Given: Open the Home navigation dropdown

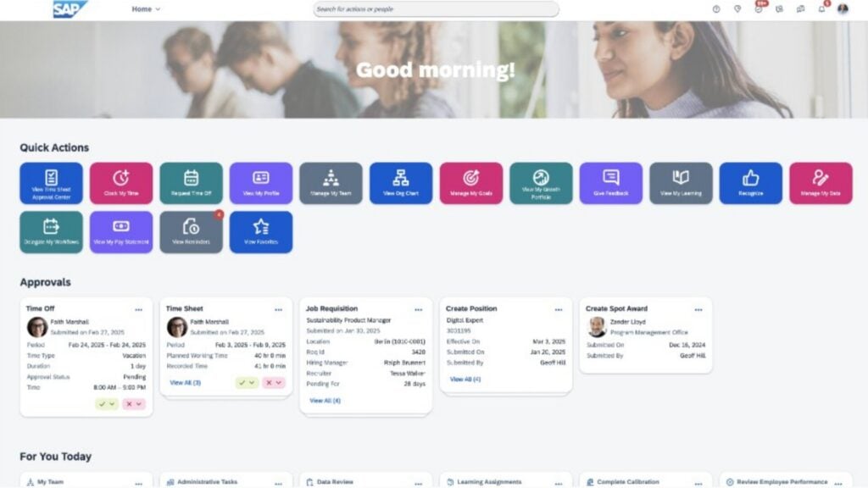Looking at the screenshot, I should point(146,8).
